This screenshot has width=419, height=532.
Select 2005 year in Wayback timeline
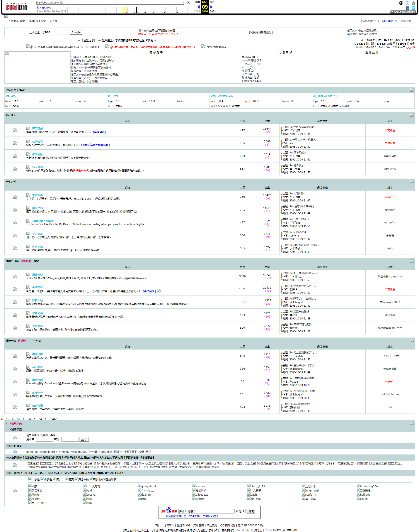pyautogui.click(x=197, y=12)
